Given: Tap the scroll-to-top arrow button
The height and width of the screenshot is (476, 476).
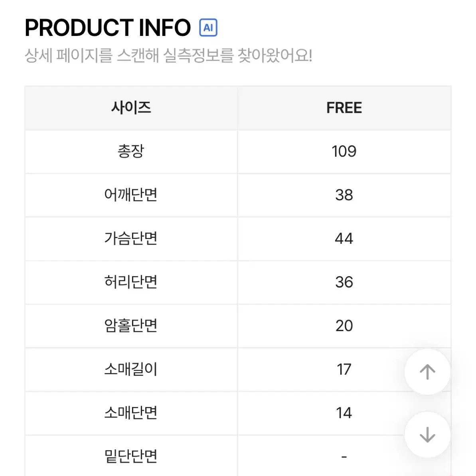Looking at the screenshot, I should (x=427, y=371).
